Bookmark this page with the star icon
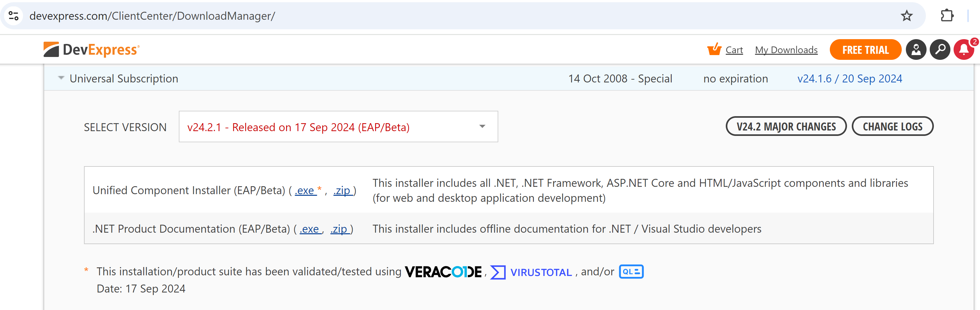This screenshot has width=980, height=310. pos(906,16)
